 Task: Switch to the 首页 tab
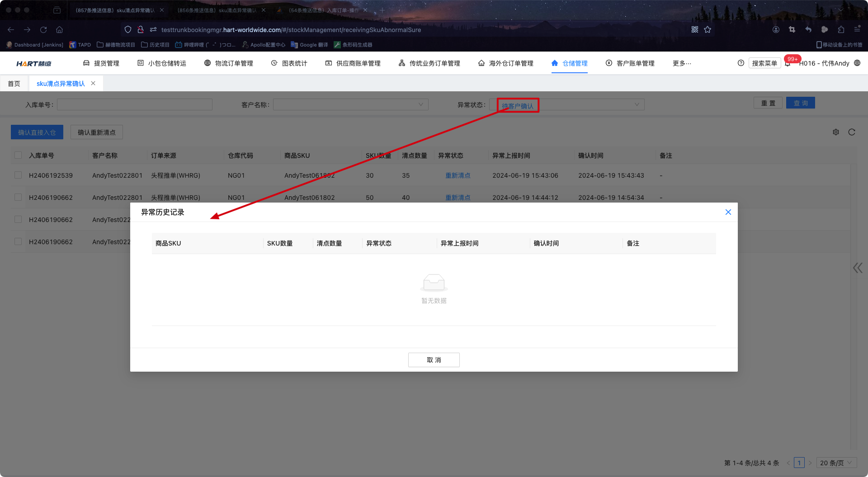click(x=14, y=84)
